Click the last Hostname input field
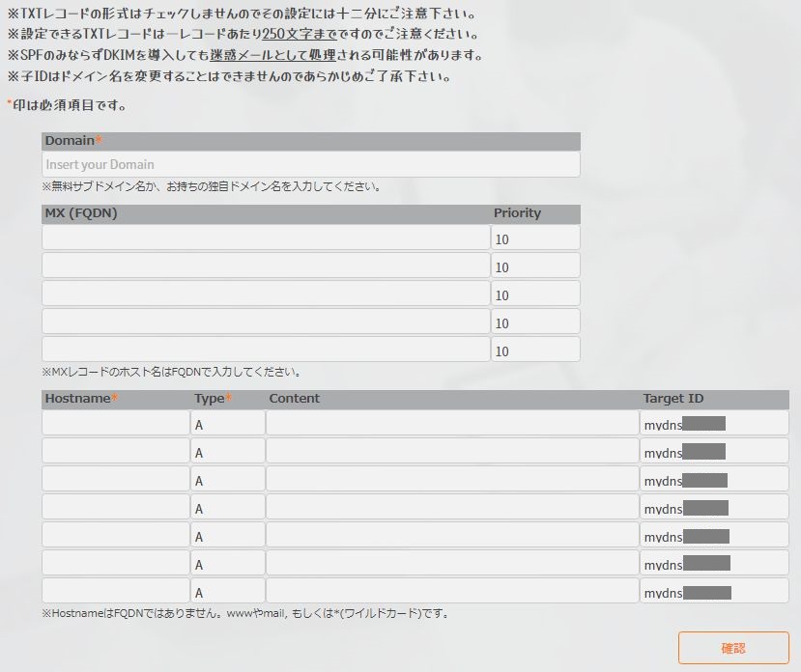This screenshot has width=801, height=672. coord(116,592)
